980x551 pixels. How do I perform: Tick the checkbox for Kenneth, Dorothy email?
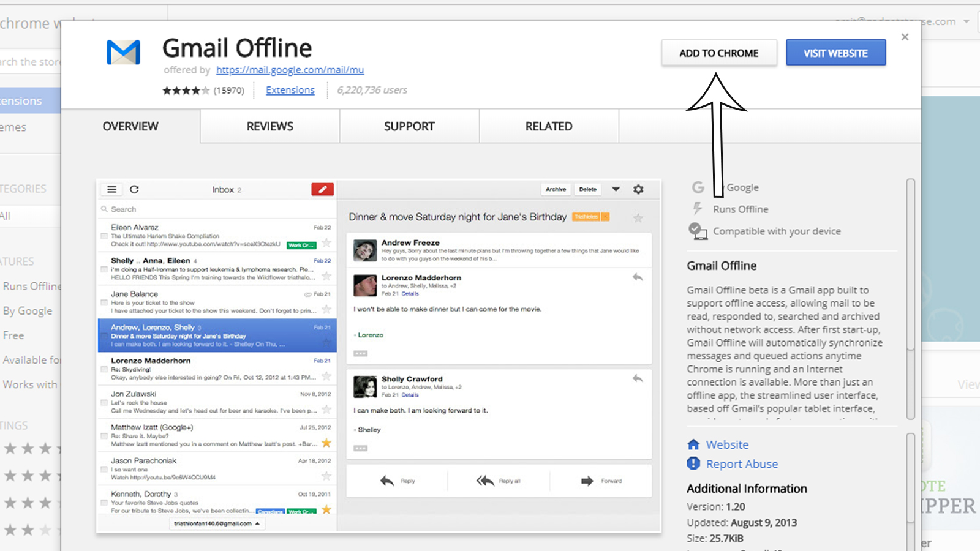coord(104,503)
